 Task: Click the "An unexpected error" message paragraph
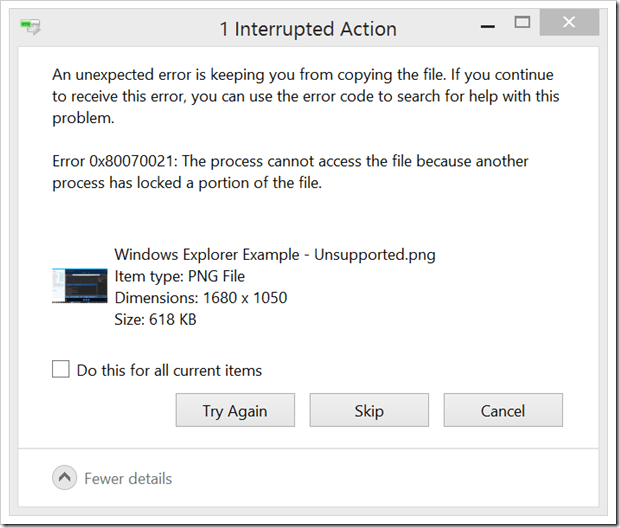290,96
